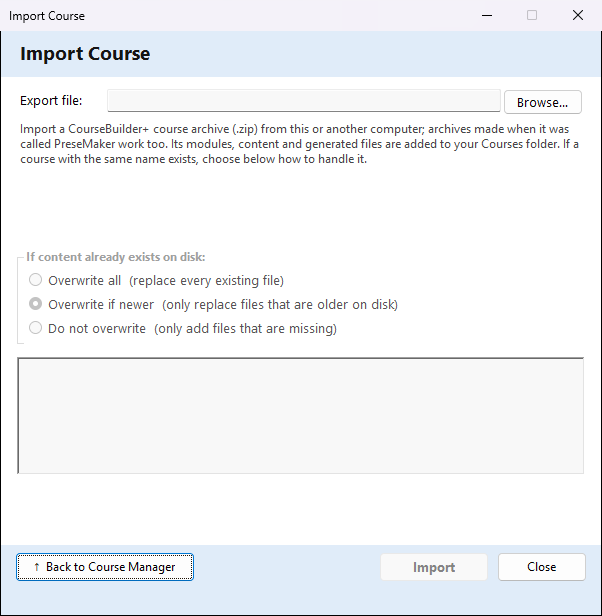Focus the Export file path field
The width and height of the screenshot is (602, 616).
[x=304, y=101]
